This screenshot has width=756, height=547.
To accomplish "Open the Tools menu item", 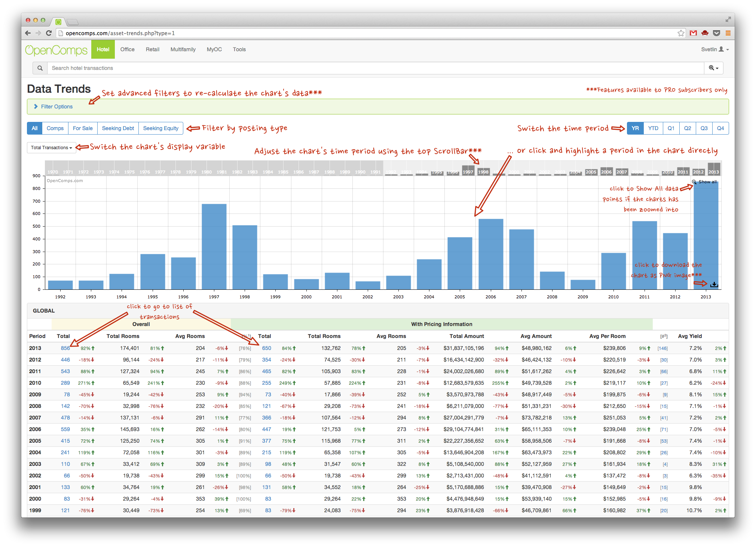I will pos(239,49).
